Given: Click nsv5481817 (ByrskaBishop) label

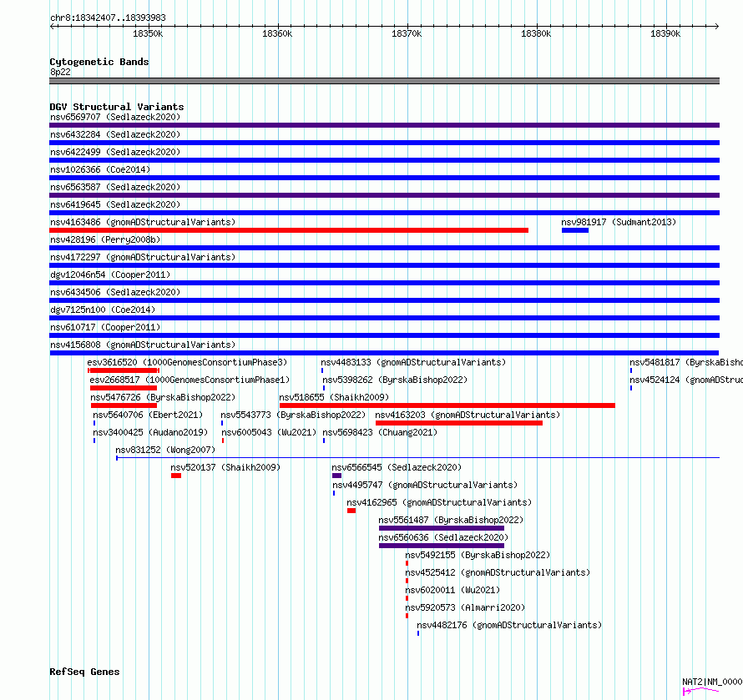Looking at the screenshot, I should pos(685,362).
